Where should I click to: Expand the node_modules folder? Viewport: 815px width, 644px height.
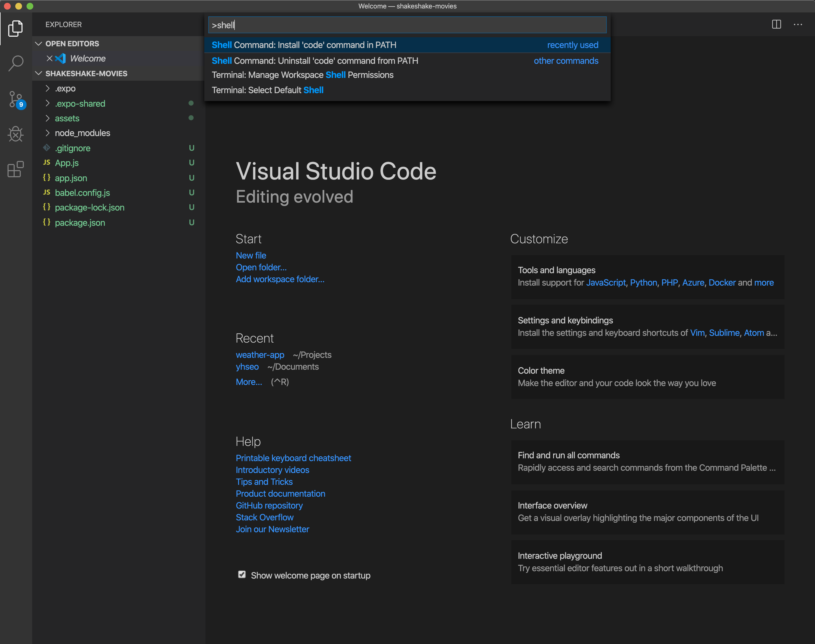[x=47, y=133]
